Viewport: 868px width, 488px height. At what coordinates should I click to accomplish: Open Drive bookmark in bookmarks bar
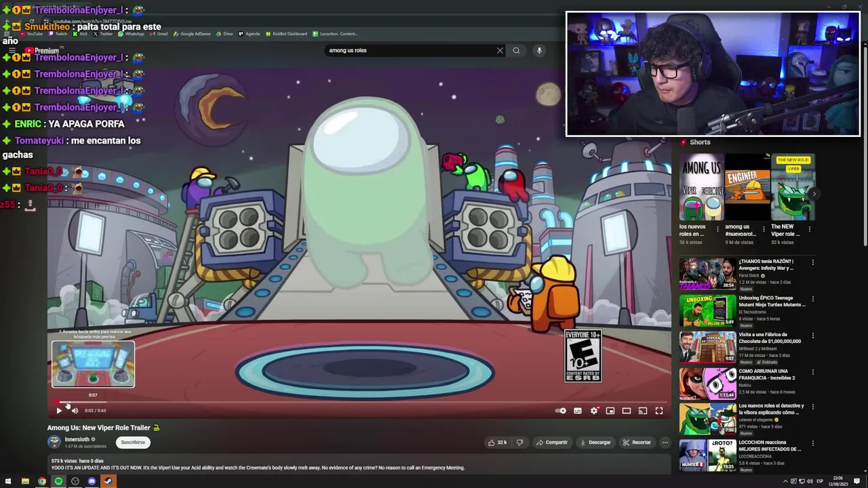coord(224,34)
